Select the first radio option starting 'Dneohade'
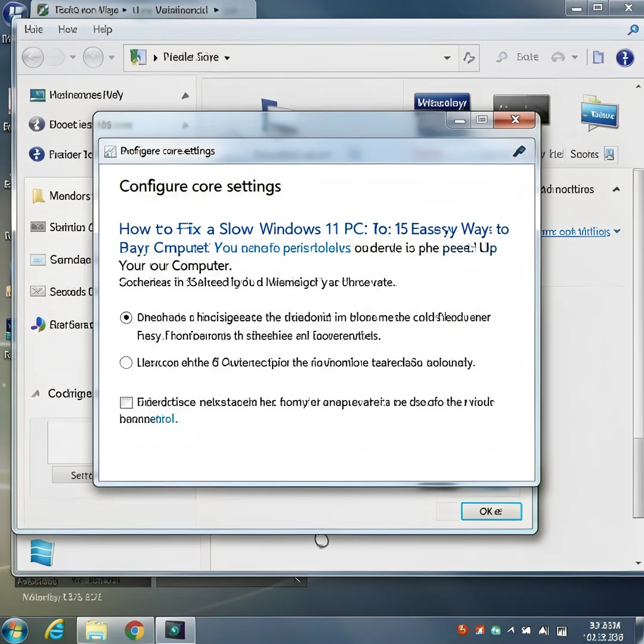The width and height of the screenshot is (644, 644). 126,317
